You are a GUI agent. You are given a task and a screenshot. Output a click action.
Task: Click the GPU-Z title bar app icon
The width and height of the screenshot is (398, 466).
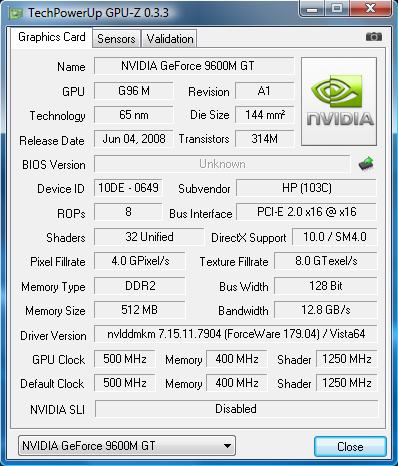point(15,13)
